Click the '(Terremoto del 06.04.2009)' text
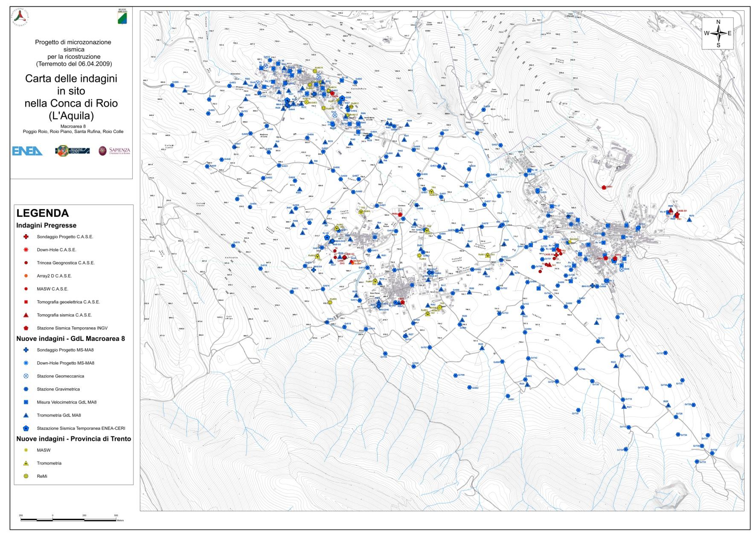 tap(74, 64)
